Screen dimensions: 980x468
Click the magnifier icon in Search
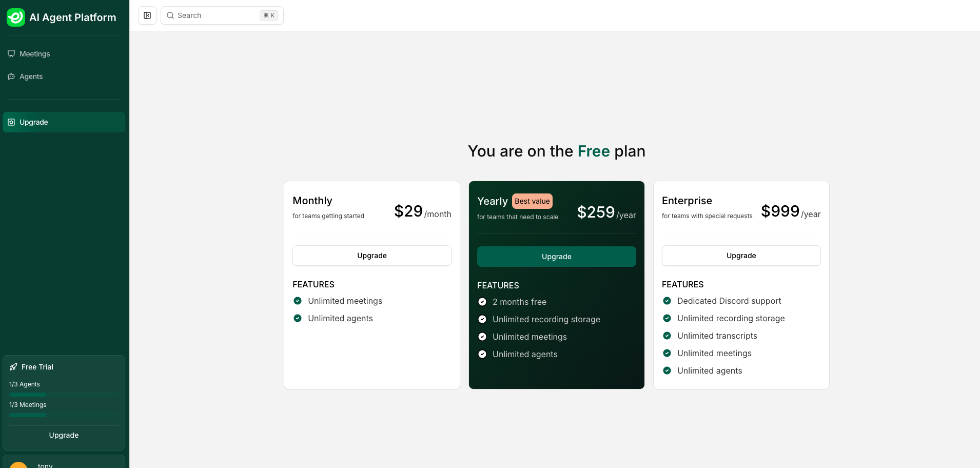point(170,15)
